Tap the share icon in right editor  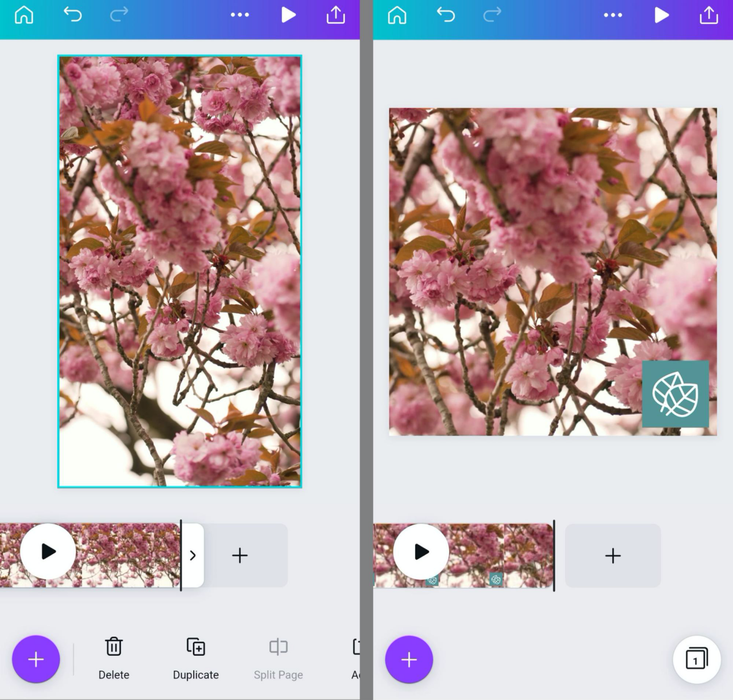click(709, 15)
